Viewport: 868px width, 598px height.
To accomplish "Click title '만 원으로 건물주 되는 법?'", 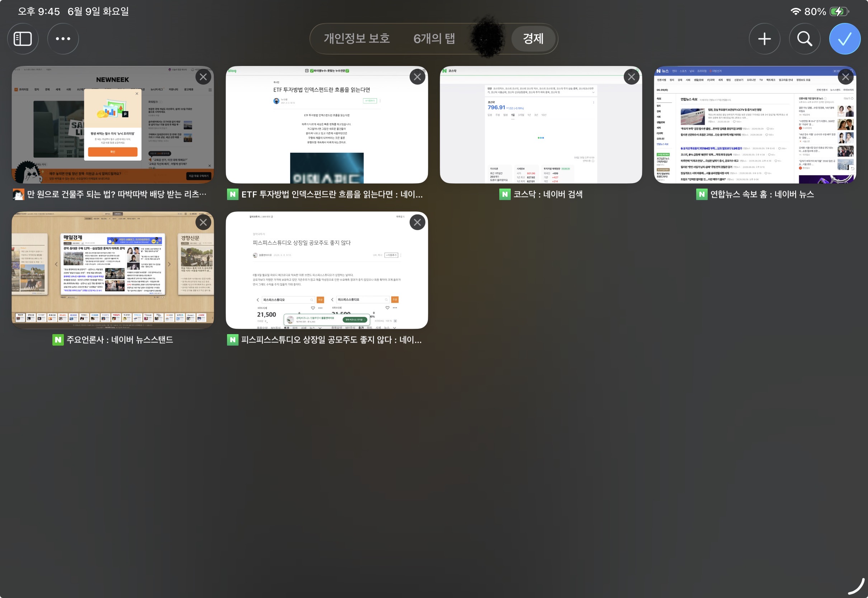I will pos(117,194).
